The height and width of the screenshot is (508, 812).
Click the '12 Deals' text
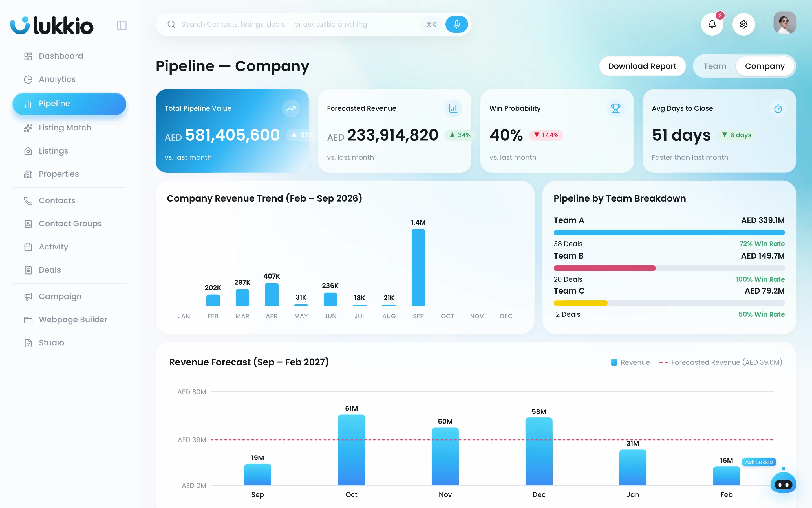(567, 314)
